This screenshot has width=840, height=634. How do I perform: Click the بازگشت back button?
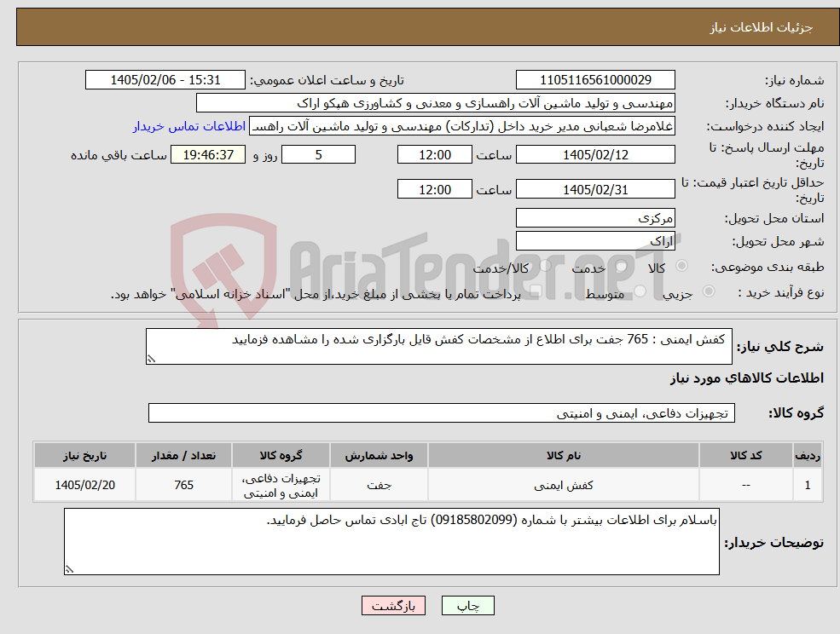(x=393, y=606)
